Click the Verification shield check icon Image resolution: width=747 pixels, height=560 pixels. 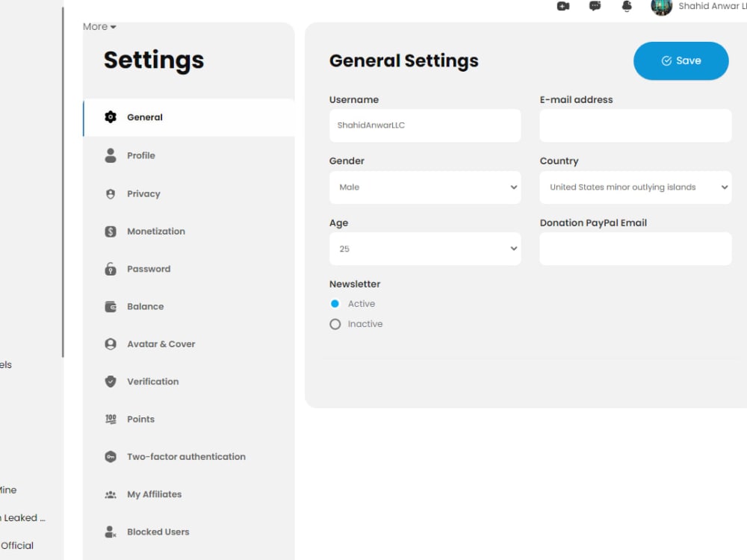(111, 382)
